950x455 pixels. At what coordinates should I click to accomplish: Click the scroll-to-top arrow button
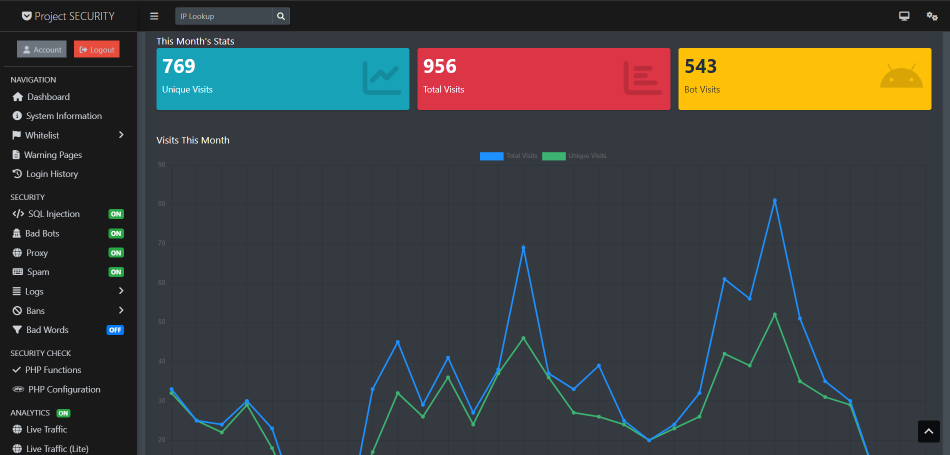(x=929, y=431)
